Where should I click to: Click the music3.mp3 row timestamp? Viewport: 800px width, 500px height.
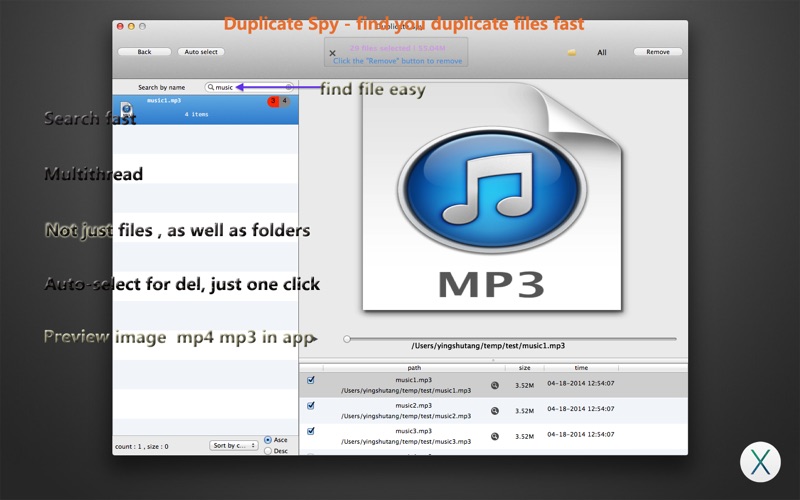point(581,434)
